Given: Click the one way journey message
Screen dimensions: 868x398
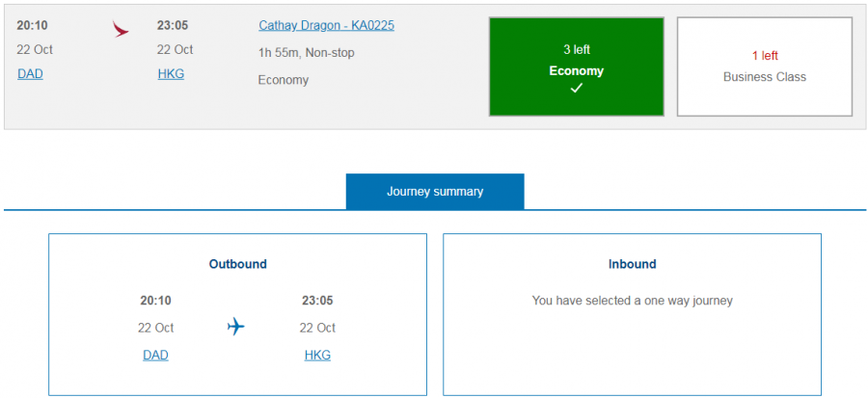Looking at the screenshot, I should [632, 301].
